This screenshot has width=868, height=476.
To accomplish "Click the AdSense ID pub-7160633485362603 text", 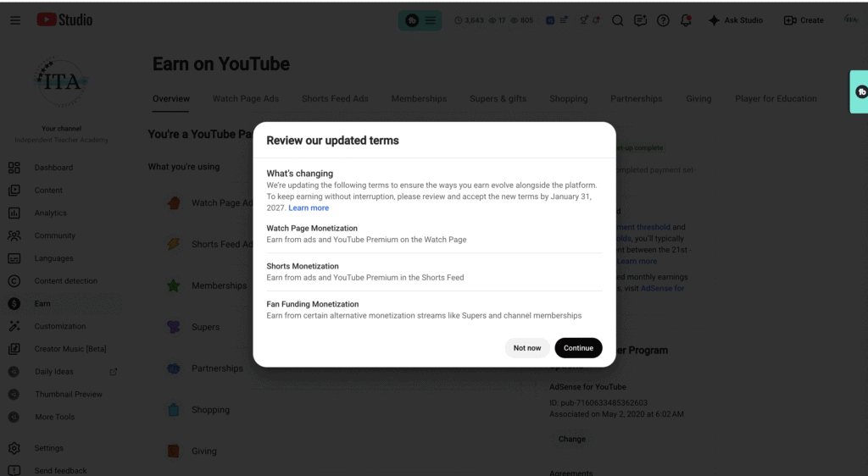I will [x=598, y=402].
